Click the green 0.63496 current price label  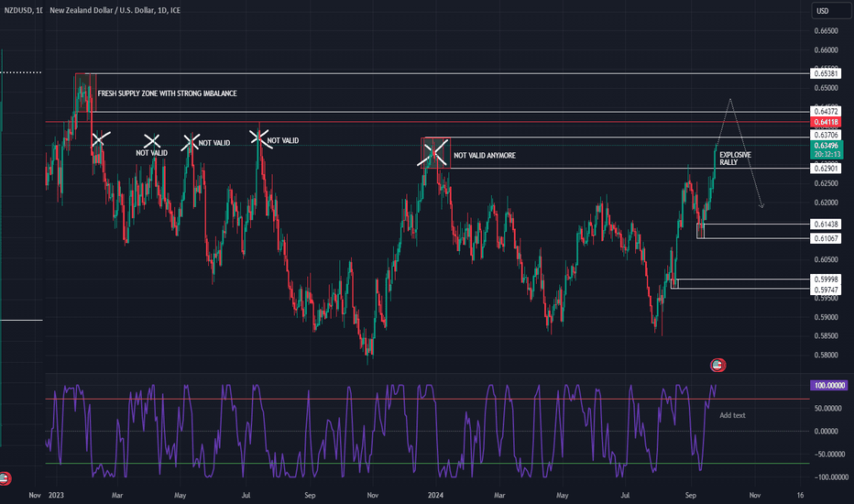827,150
